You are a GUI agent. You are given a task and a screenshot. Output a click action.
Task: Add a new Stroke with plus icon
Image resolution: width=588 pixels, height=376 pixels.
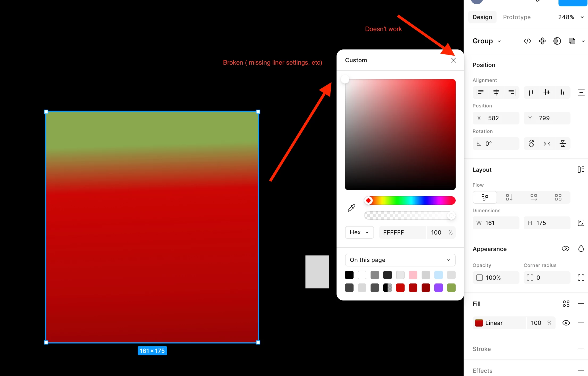(x=581, y=349)
